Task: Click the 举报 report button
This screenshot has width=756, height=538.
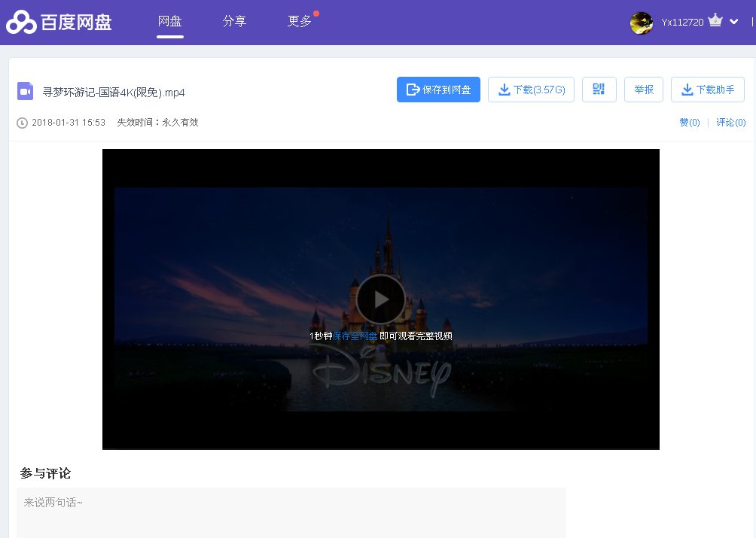Action: [x=643, y=89]
